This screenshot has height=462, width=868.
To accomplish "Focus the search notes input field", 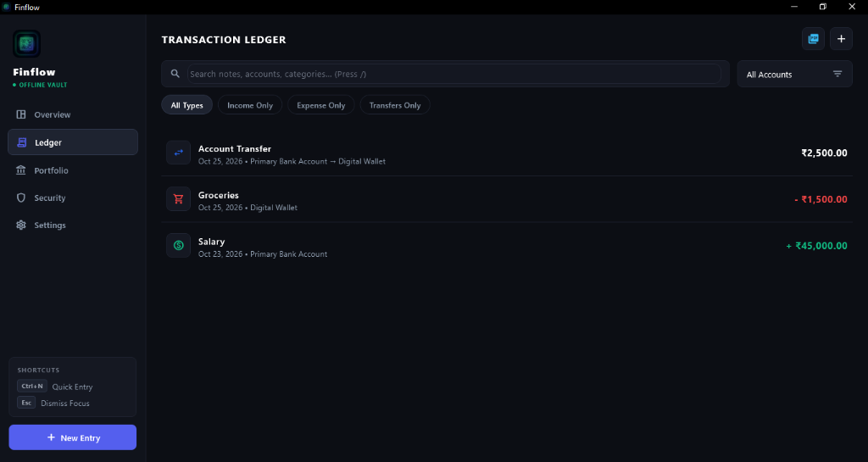I will 454,74.
